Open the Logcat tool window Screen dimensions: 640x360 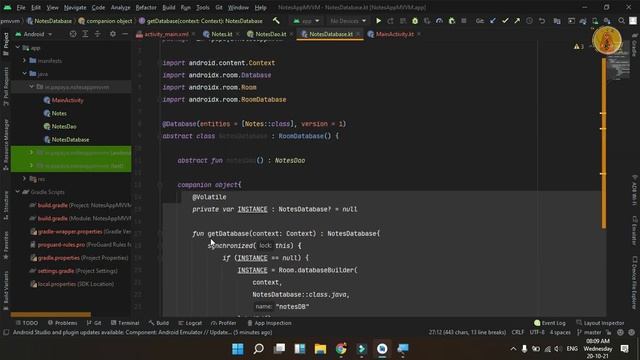point(190,323)
